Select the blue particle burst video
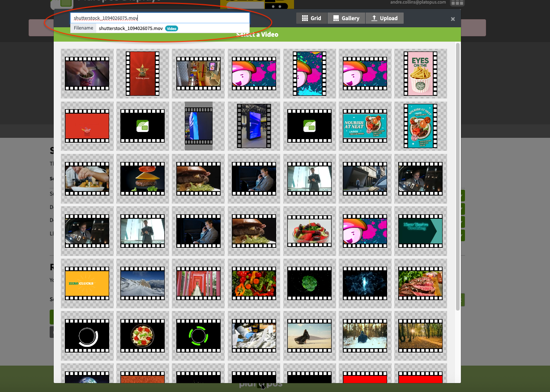The image size is (550, 392). [365, 284]
